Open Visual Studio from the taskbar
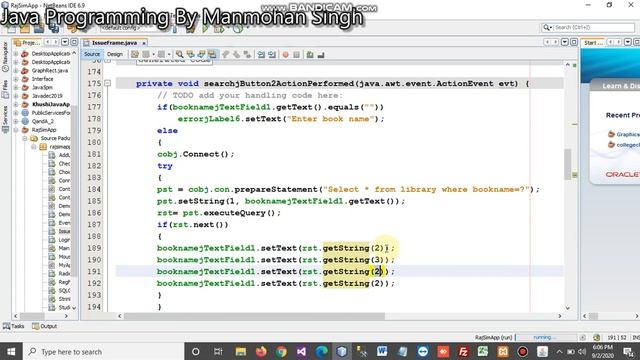The image size is (640, 360). [301, 351]
